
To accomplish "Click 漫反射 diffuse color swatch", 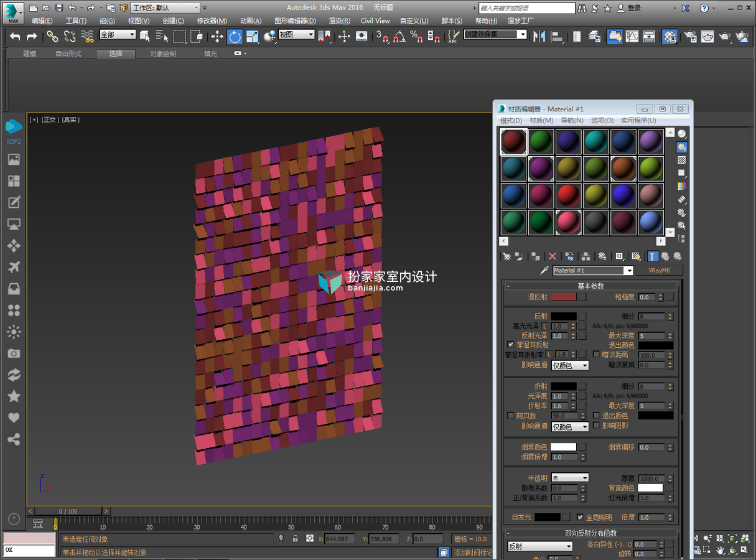I will click(x=563, y=297).
